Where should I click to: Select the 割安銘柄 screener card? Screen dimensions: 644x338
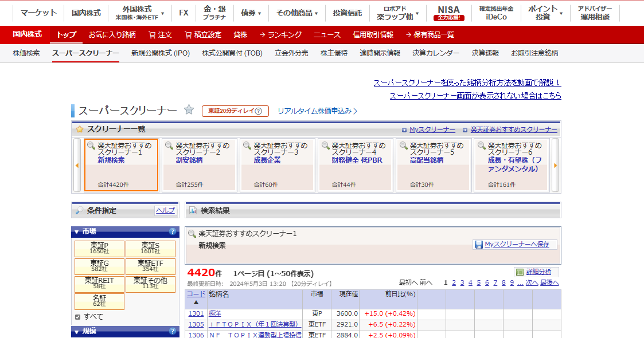click(199, 166)
